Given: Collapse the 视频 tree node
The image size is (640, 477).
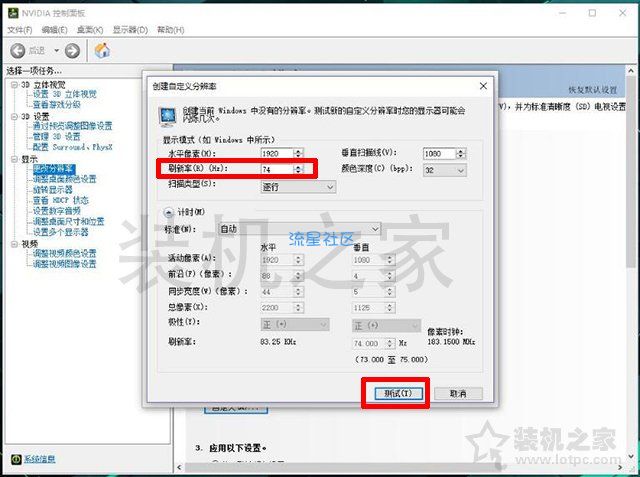Looking at the screenshot, I should [x=14, y=244].
